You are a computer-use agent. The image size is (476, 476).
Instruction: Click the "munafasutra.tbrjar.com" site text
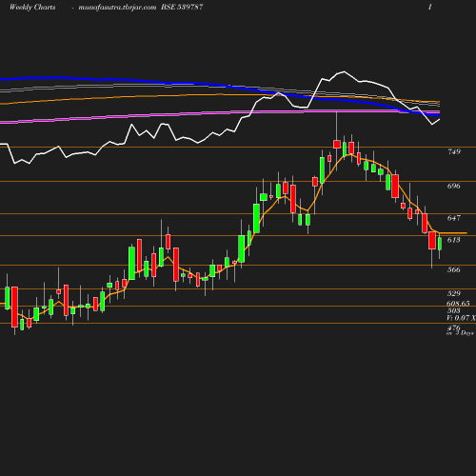coord(117,7)
